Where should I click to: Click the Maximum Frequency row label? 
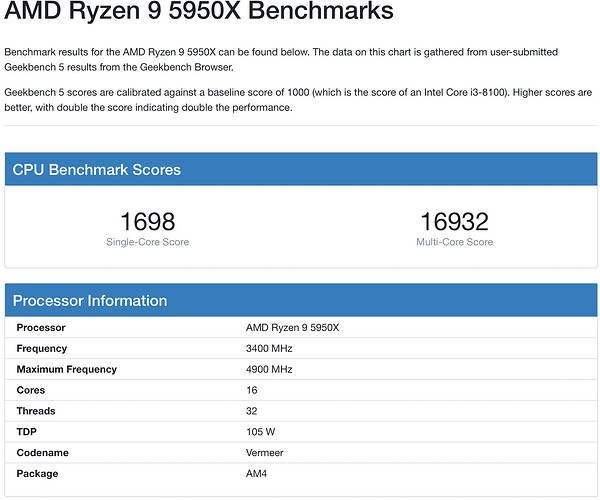click(x=67, y=369)
